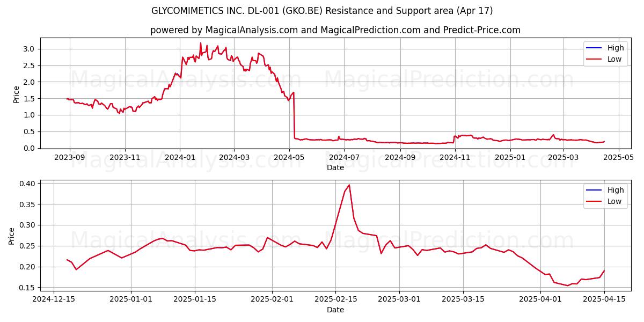
Task: Click the '3.0' y-axis tick label
Action: (30, 49)
